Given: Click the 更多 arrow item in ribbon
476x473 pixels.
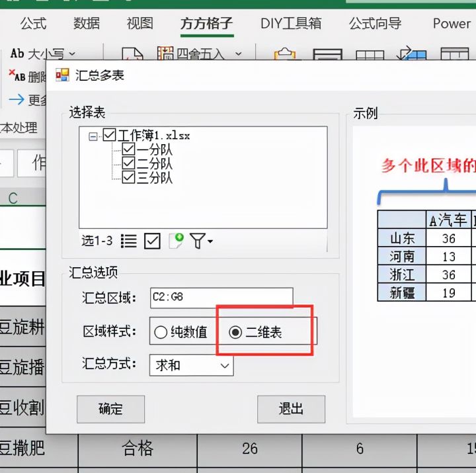Looking at the screenshot, I should tap(27, 100).
